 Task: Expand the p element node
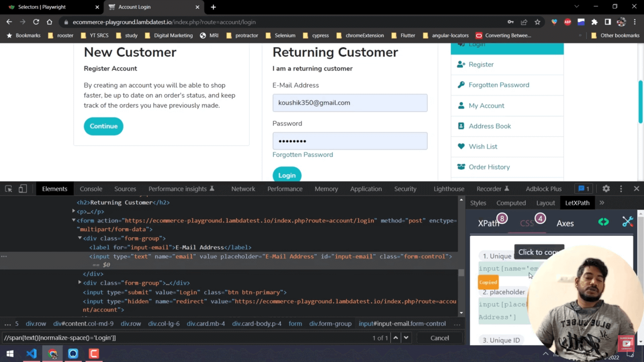tap(73, 211)
